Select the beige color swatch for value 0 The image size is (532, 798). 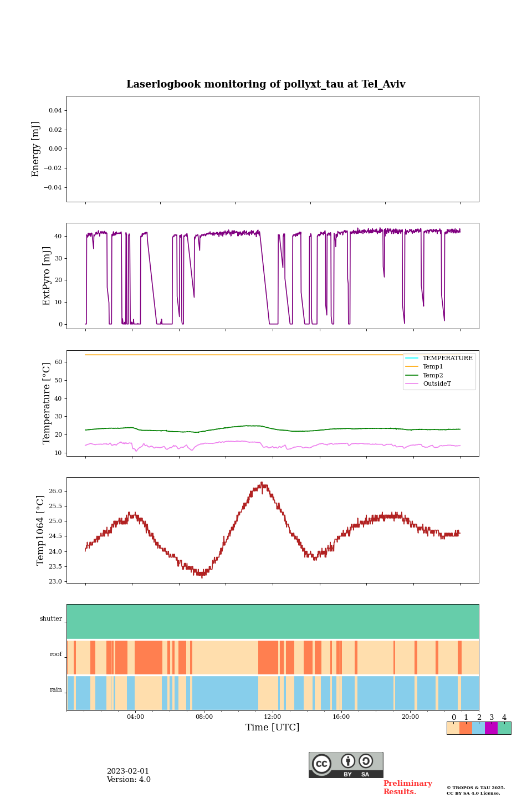click(x=453, y=728)
